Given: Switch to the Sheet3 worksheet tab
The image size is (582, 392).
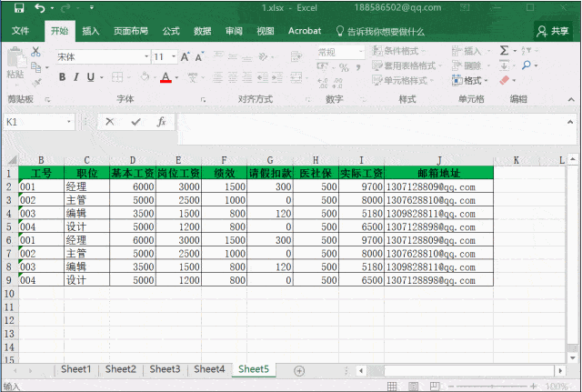Looking at the screenshot, I should 165,369.
